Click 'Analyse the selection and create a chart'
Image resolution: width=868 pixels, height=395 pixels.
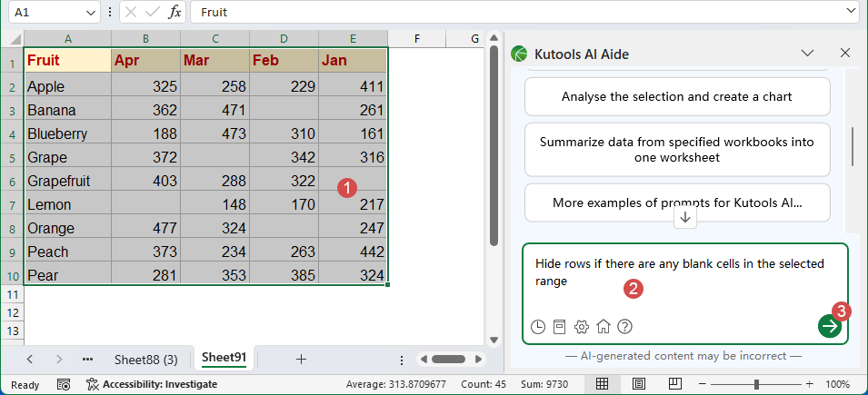coord(677,96)
